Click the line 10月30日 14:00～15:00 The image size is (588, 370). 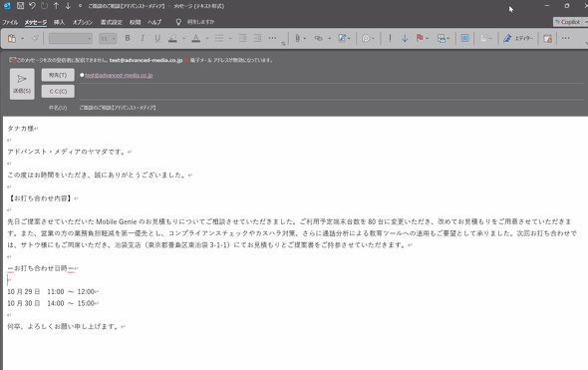click(51, 303)
